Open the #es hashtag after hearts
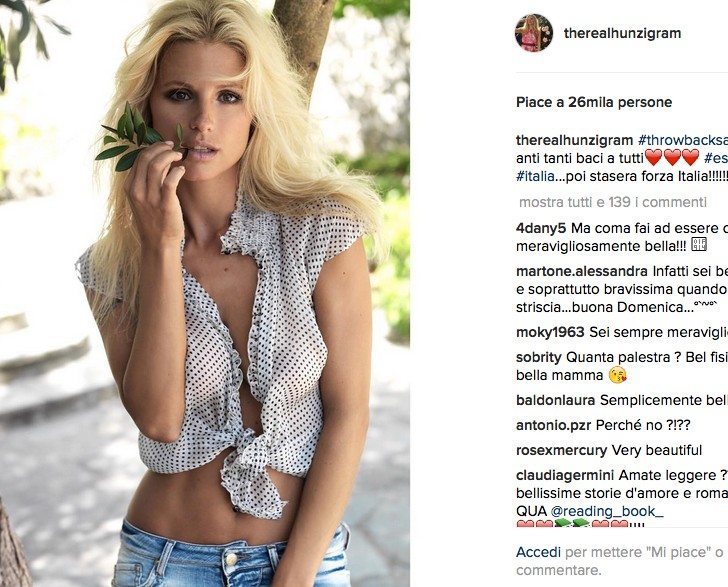This screenshot has height=587, width=728. pos(716,158)
